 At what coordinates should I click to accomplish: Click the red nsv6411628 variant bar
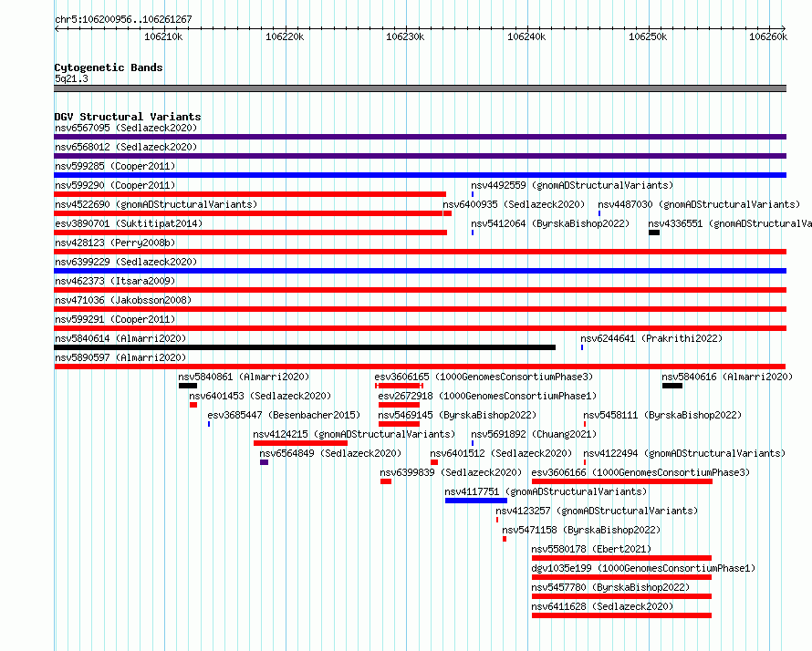[x=621, y=615]
